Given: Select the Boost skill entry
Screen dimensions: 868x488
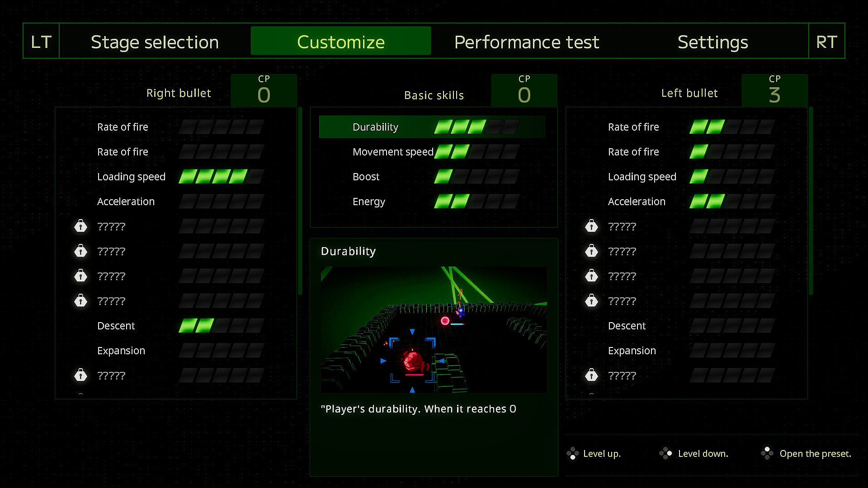Looking at the screenshot, I should (x=366, y=177).
